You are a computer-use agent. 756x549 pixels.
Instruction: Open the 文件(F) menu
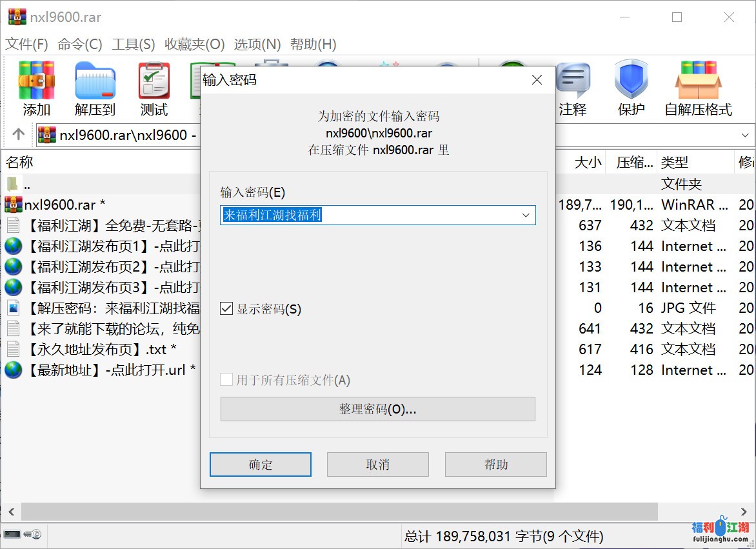(26, 44)
